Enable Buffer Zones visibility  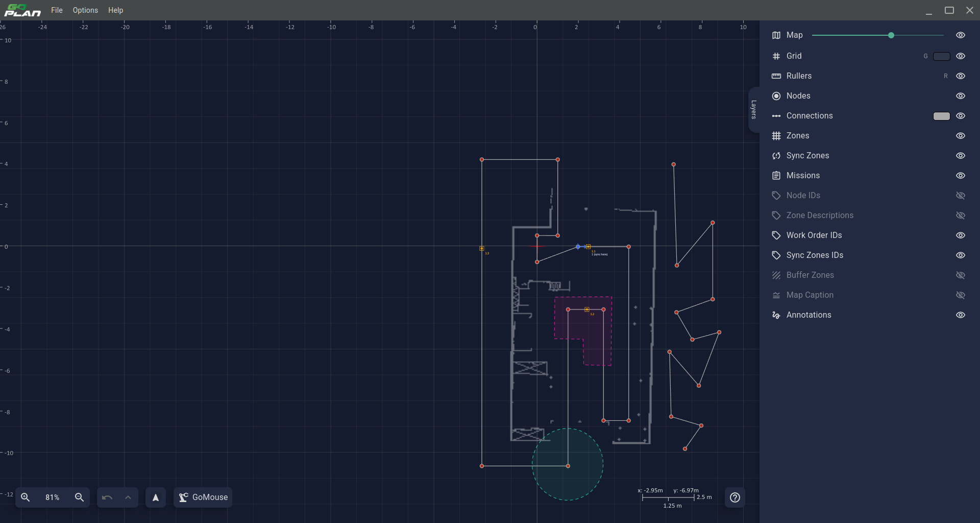960,275
